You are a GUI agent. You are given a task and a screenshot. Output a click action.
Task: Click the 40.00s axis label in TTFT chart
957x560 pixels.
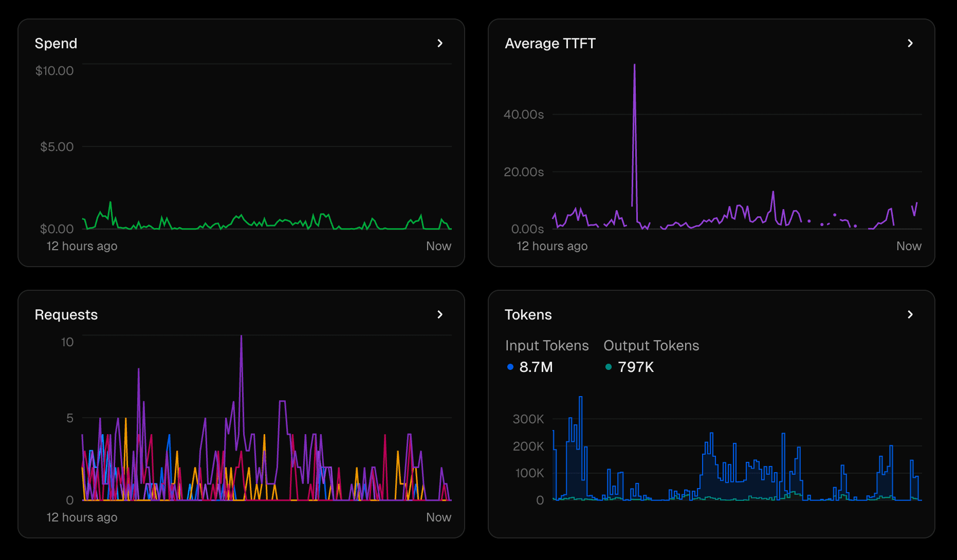[x=523, y=114]
